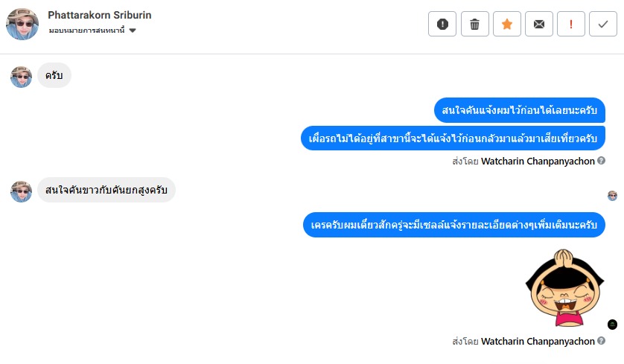Click the orange star follow-up icon
Image resolution: width=624 pixels, height=364 pixels.
(x=506, y=24)
